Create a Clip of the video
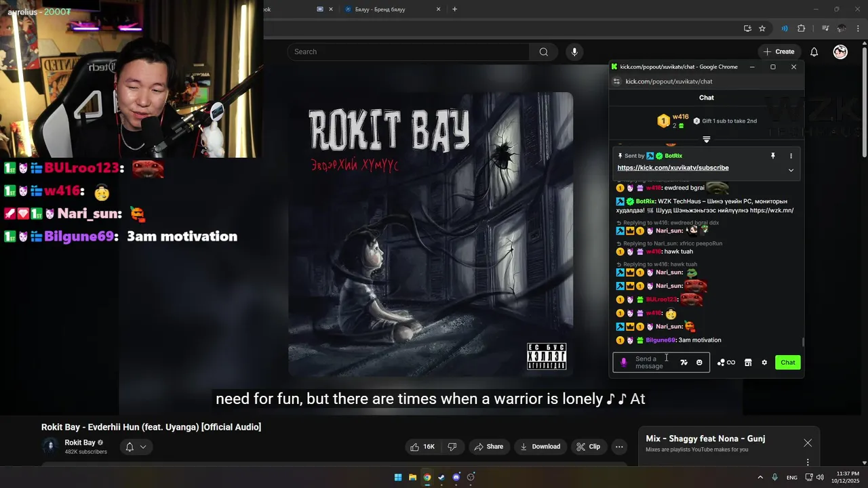The height and width of the screenshot is (488, 868). point(588,447)
